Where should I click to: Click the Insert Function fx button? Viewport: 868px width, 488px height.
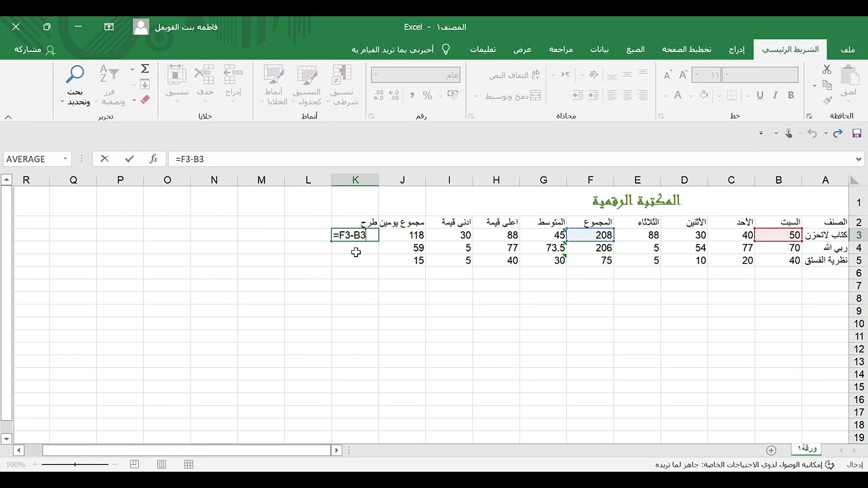154,159
